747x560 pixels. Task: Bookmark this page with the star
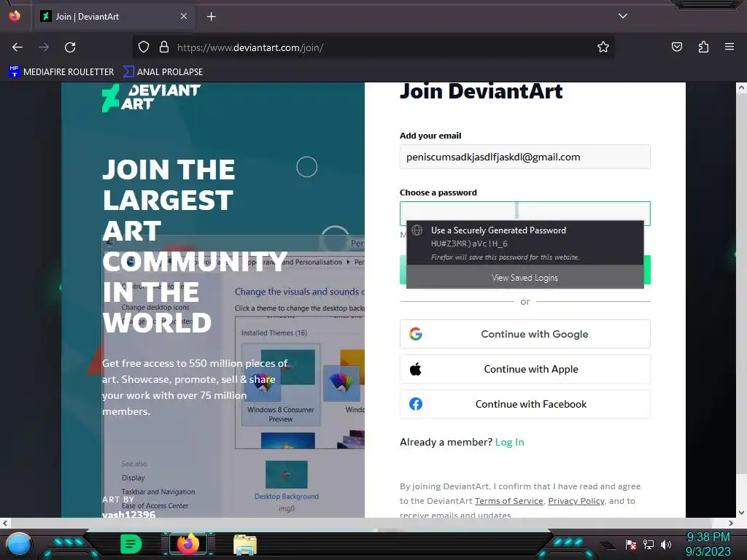pyautogui.click(x=603, y=47)
